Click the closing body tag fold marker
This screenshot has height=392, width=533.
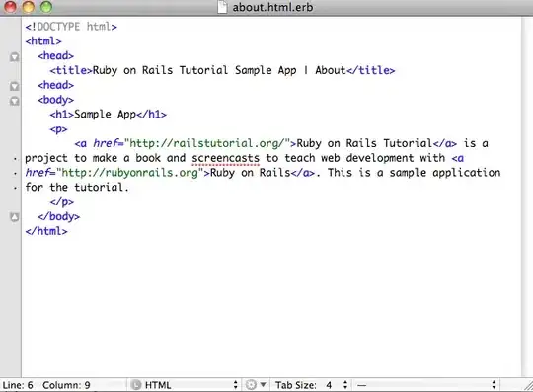click(14, 217)
